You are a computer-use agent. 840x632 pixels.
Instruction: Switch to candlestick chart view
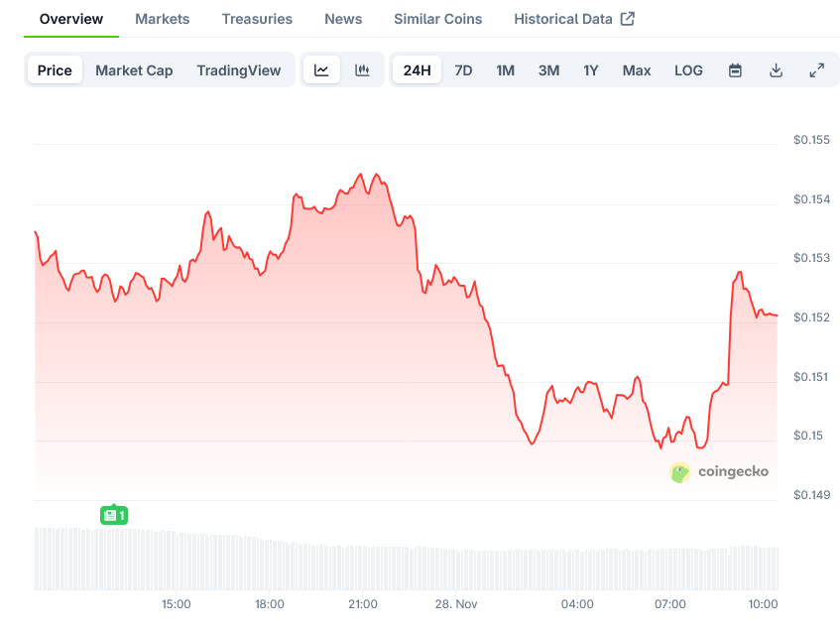pos(362,70)
